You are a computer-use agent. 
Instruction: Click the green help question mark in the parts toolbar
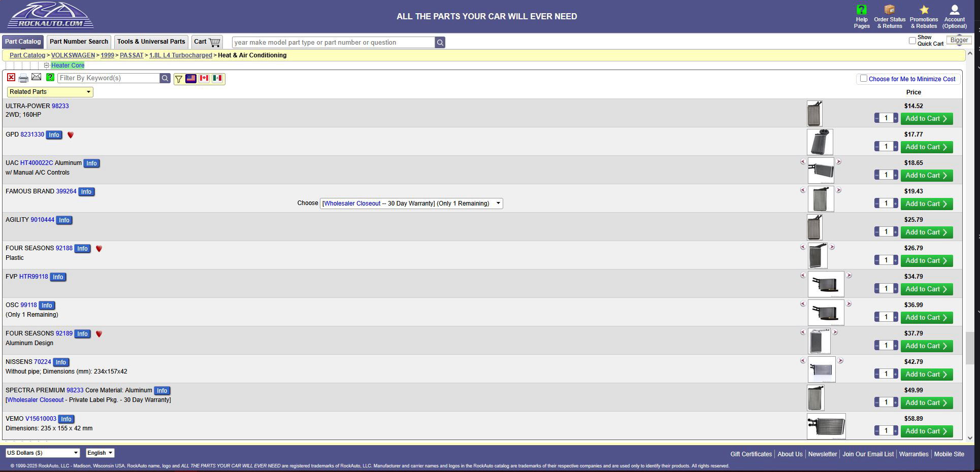50,77
